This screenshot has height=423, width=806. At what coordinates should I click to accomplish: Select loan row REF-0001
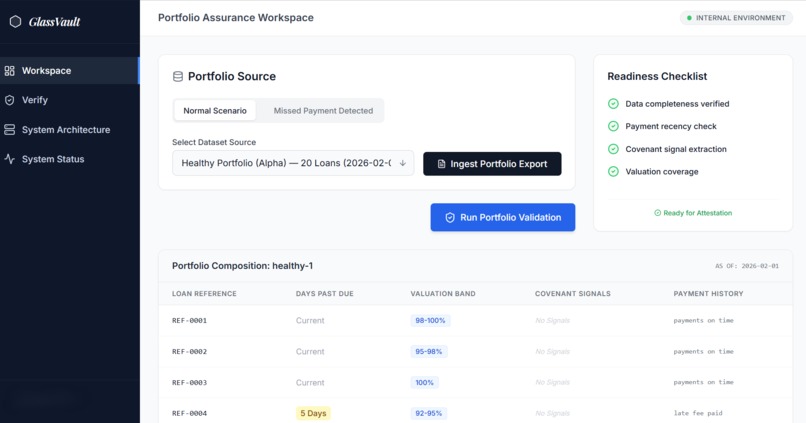click(x=475, y=321)
